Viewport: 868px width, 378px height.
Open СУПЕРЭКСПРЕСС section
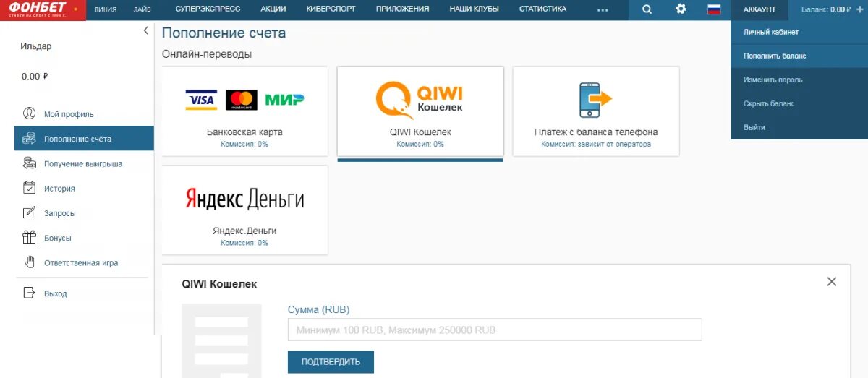[x=208, y=9]
